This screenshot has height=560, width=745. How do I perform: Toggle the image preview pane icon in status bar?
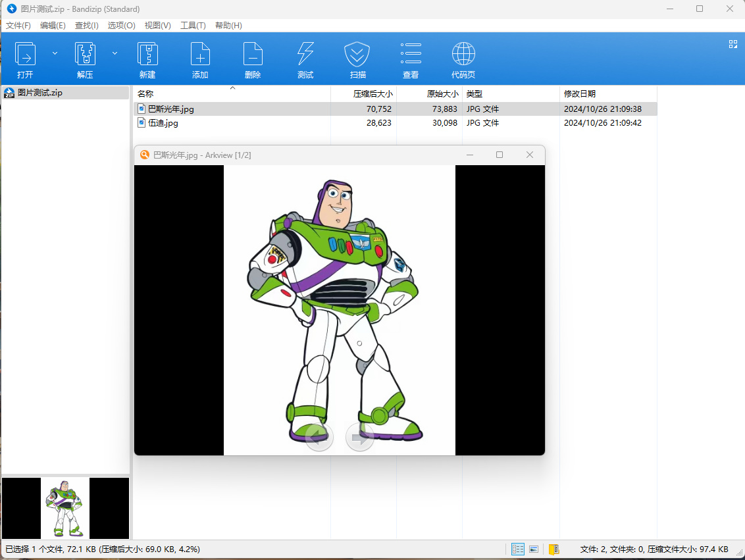tap(534, 549)
